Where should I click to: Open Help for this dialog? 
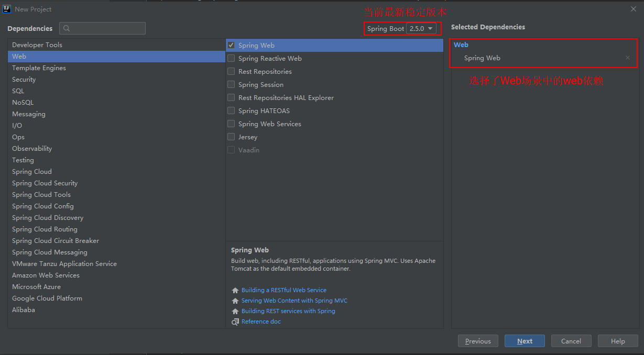point(618,341)
